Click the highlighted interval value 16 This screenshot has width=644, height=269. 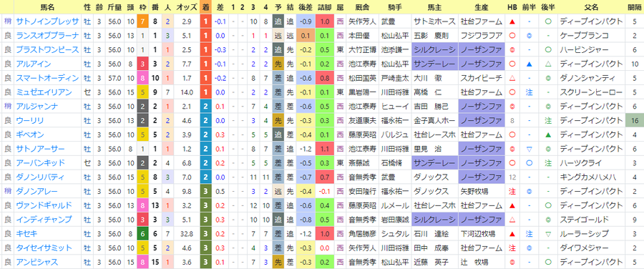(635, 121)
